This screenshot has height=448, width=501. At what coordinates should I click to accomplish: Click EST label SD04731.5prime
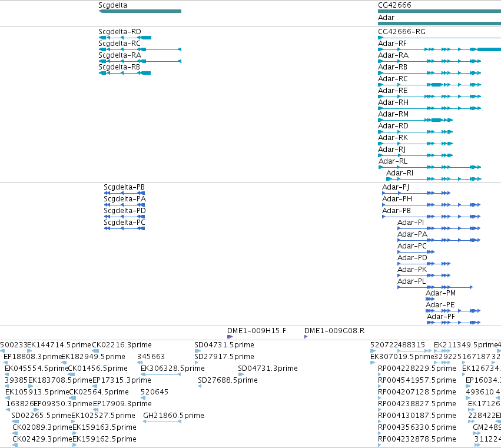pyautogui.click(x=224, y=345)
